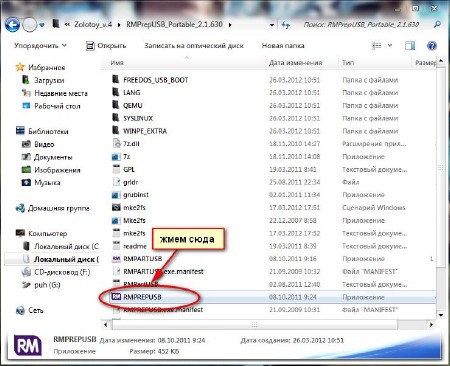Viewport: 450px width, 366px height.
Task: Select Mke2fs application dated 22.12.2007
Action: pos(116,220)
